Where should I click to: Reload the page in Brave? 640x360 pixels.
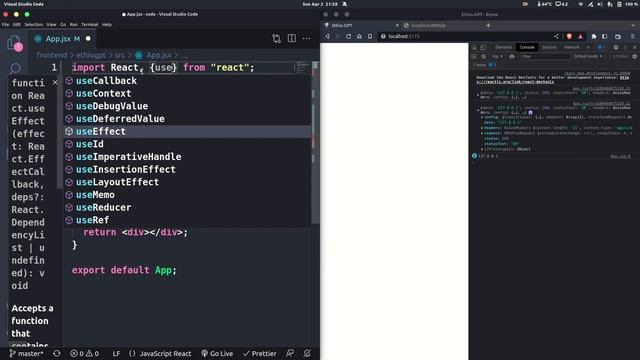pyautogui.click(x=348, y=36)
